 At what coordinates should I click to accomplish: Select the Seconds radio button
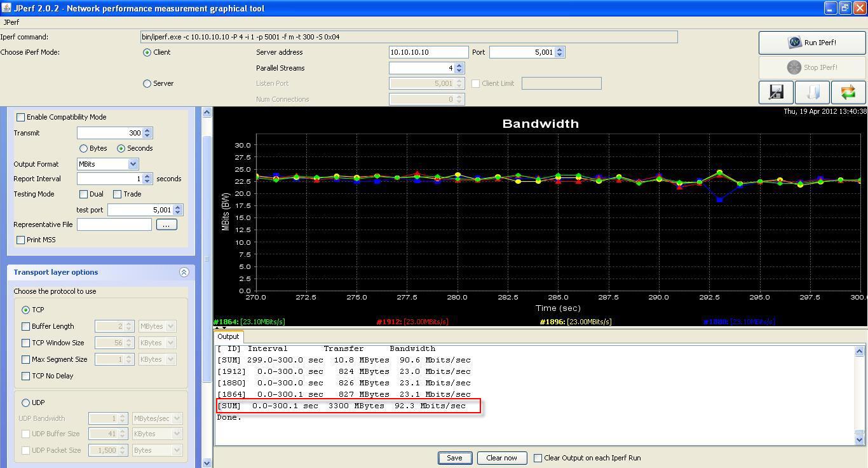pyautogui.click(x=121, y=148)
